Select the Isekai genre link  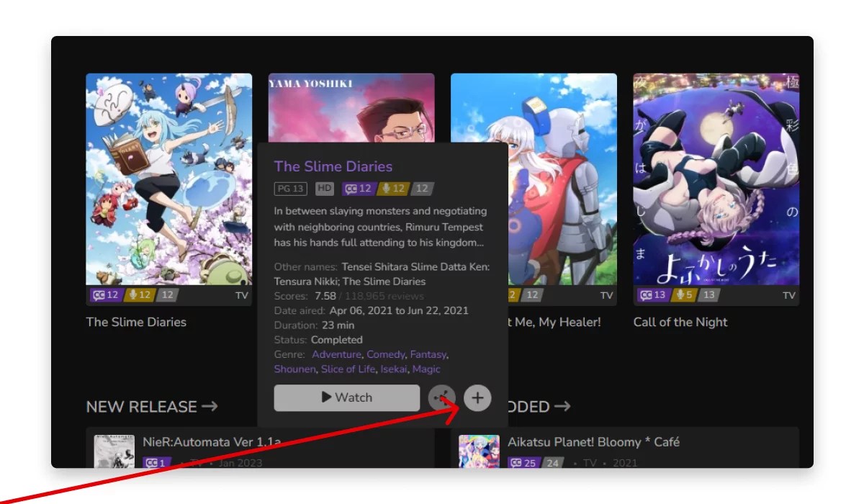(395, 369)
